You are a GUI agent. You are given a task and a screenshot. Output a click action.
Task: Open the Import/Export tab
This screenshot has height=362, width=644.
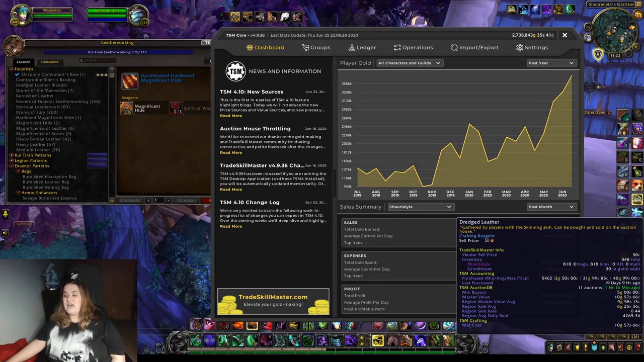click(x=474, y=47)
